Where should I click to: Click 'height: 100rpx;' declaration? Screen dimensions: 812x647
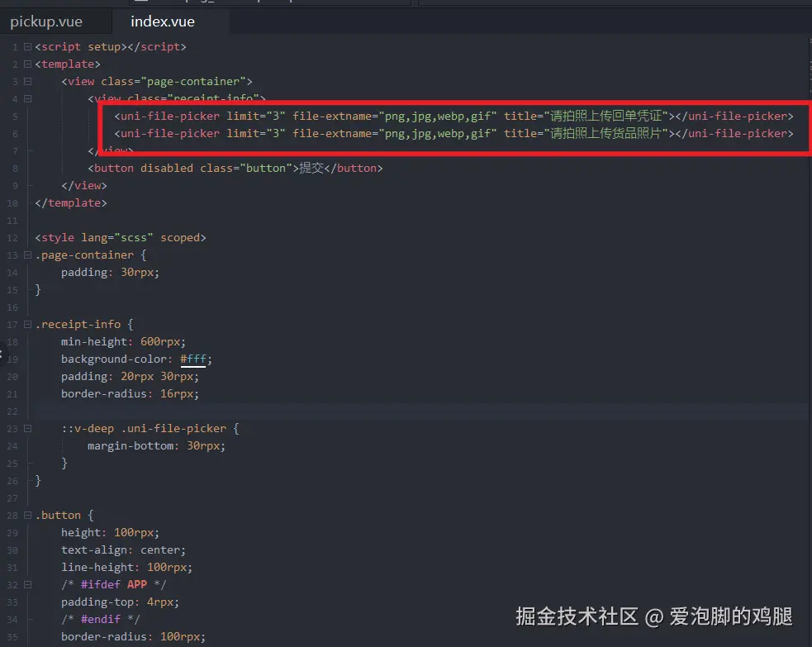(111, 532)
